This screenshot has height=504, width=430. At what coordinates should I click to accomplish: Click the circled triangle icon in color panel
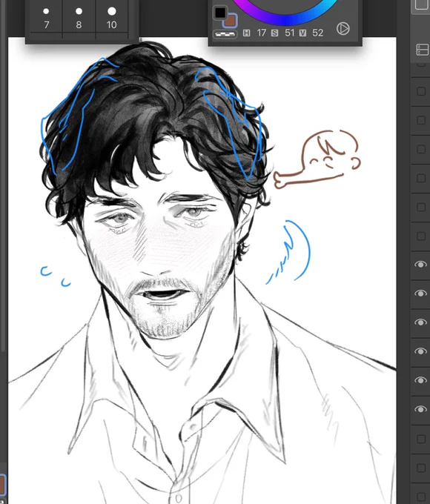tap(343, 29)
